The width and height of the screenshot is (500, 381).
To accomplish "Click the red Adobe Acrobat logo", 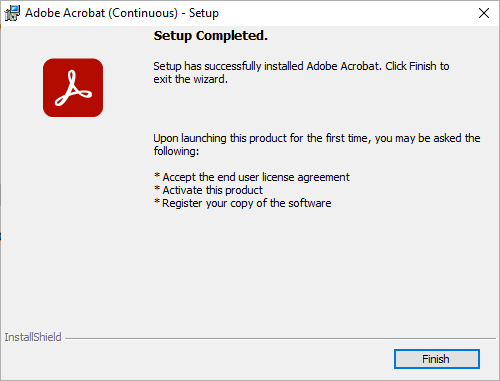I will pyautogui.click(x=73, y=88).
